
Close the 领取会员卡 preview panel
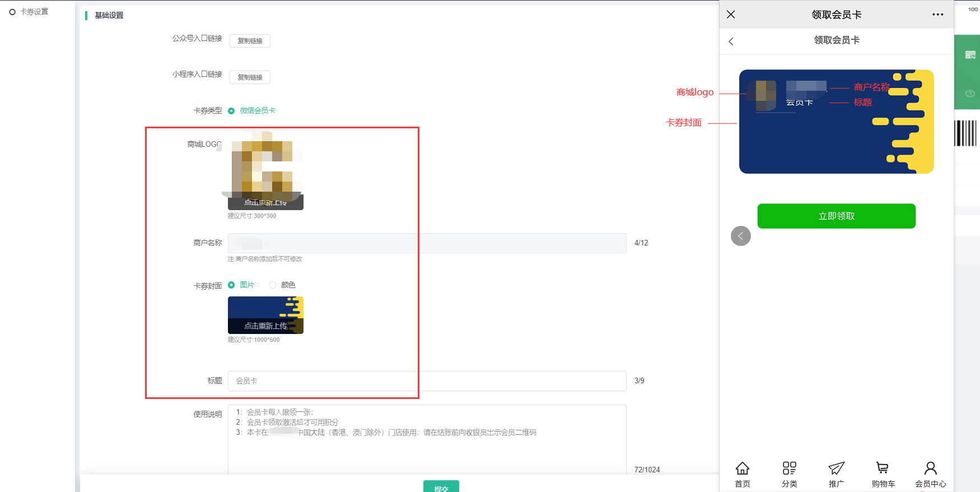(x=731, y=15)
